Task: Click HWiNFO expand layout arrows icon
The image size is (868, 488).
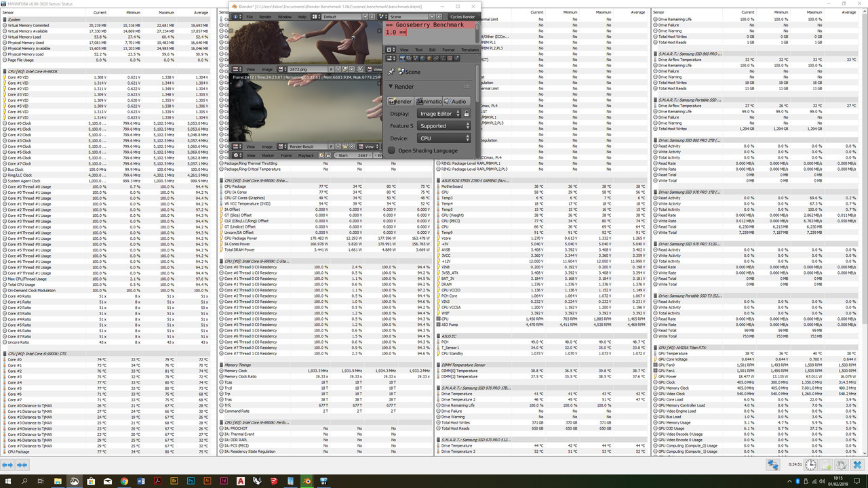Action: pyautogui.click(x=8, y=465)
